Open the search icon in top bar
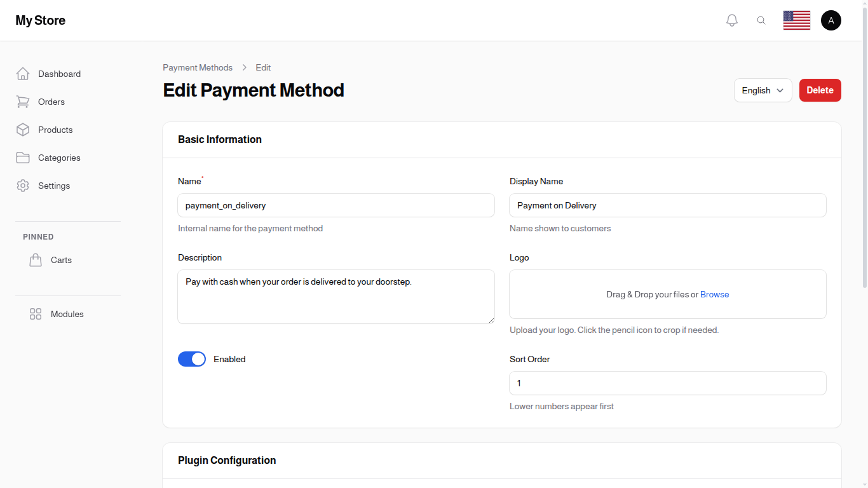The height and width of the screenshot is (488, 868). pos(761,20)
